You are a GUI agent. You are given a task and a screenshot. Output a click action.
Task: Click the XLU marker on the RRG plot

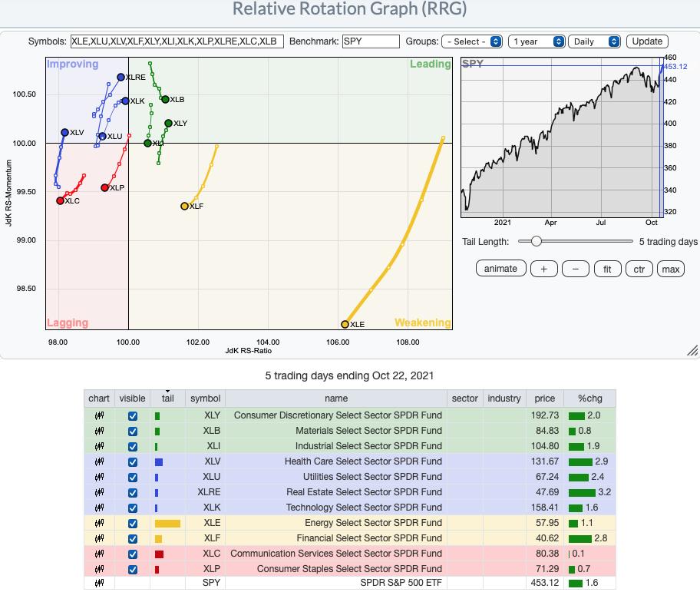click(102, 136)
